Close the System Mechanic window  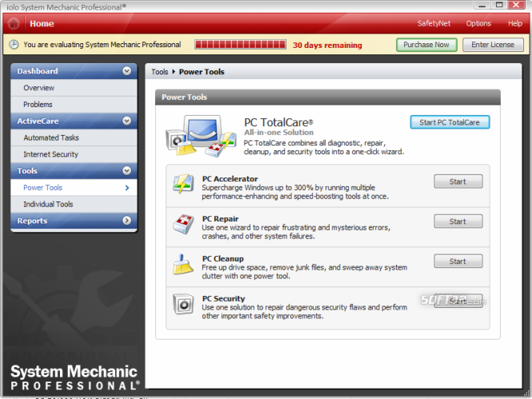pos(516,5)
